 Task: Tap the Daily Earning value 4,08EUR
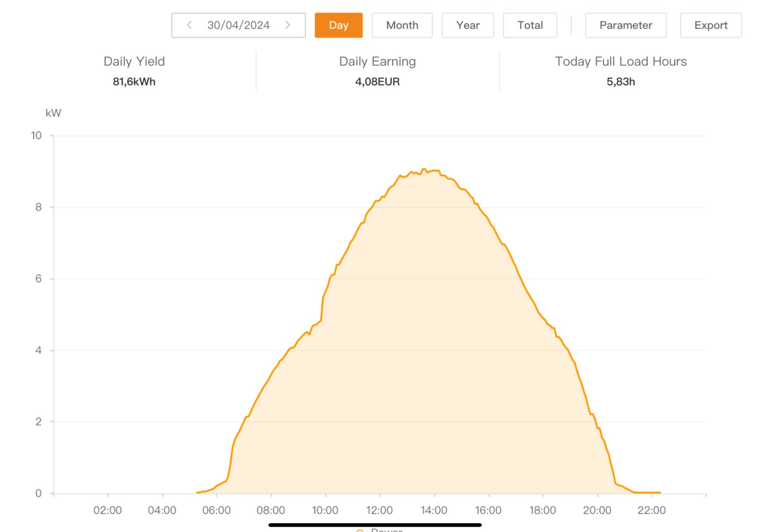pos(377,82)
